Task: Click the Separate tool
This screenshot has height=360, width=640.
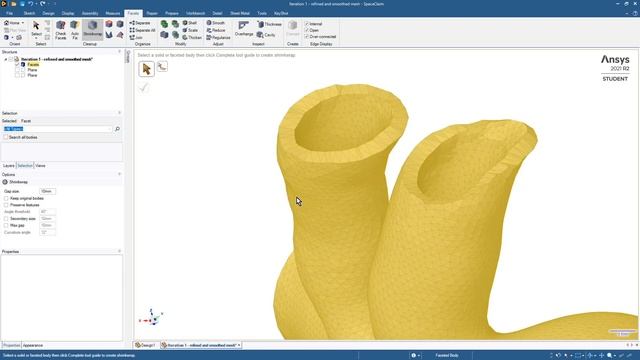Action: click(x=140, y=23)
